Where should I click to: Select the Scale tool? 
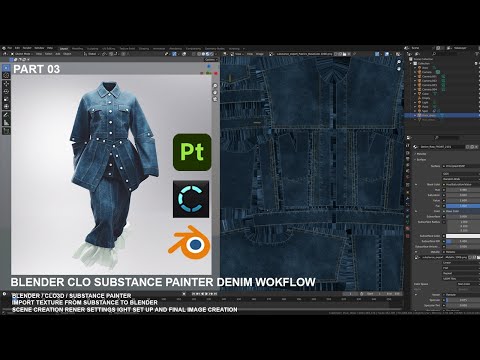pyautogui.click(x=6, y=99)
